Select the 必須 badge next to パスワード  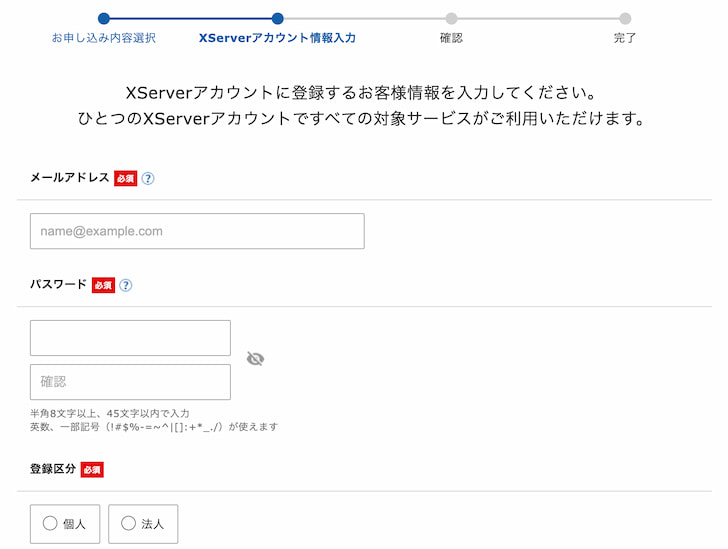tap(103, 285)
